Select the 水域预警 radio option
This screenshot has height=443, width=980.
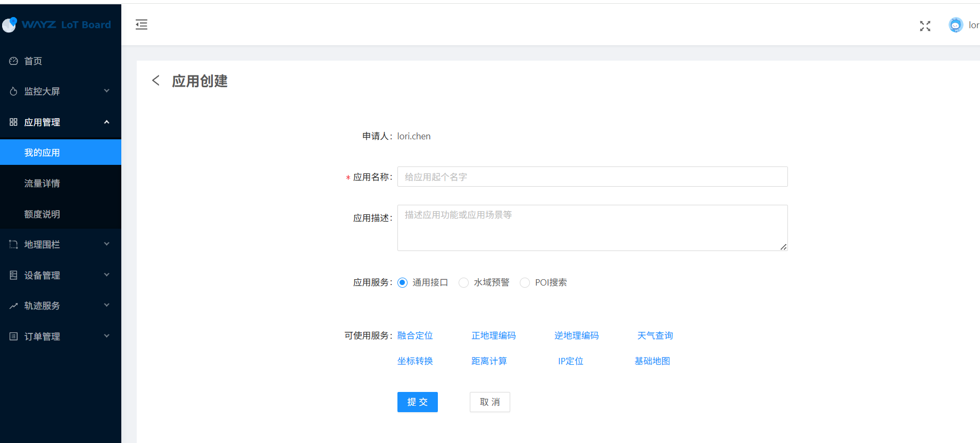pyautogui.click(x=464, y=282)
